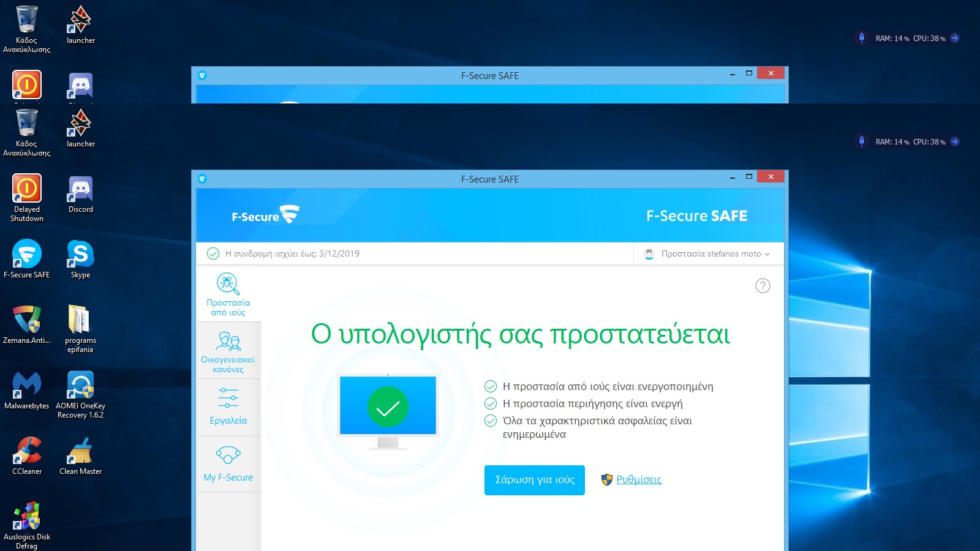The height and width of the screenshot is (551, 980).
Task: Click the F-Secure SAFE product name in the banner
Action: coord(697,216)
